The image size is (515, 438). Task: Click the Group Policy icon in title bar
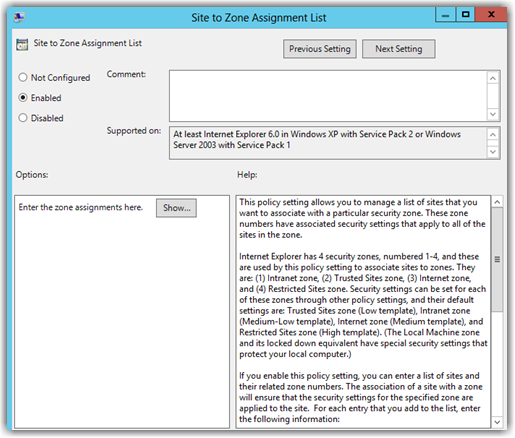click(20, 17)
